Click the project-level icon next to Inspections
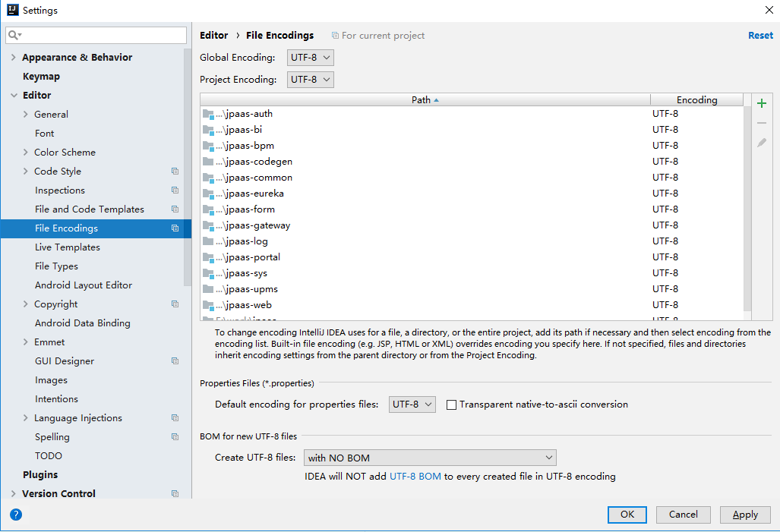 [175, 190]
